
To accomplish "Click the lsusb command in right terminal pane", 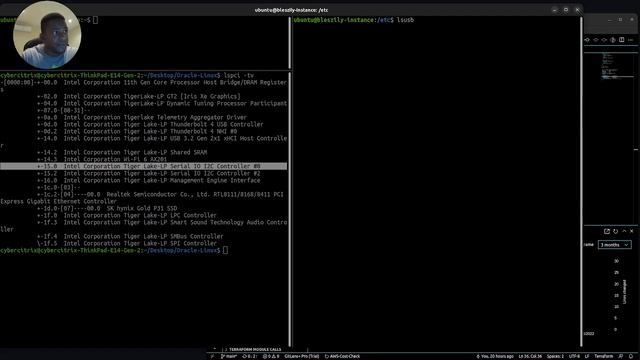I will click(x=405, y=20).
